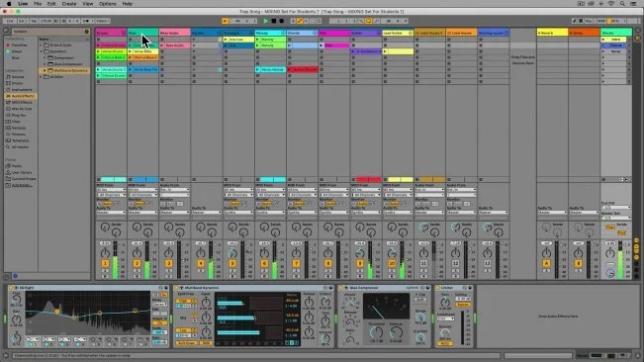The image size is (644, 362).
Task: Select Audio Effects category in browser
Action: (x=22, y=96)
